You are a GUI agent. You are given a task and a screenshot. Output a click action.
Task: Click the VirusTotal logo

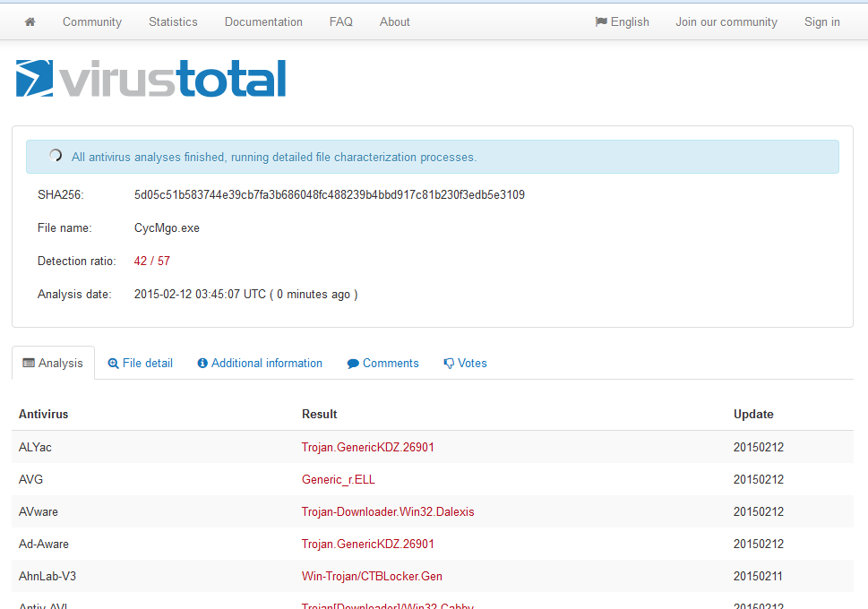coord(151,79)
